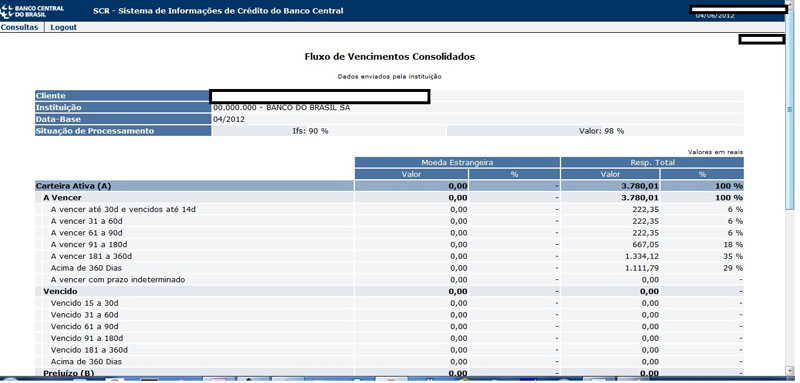The image size is (800, 383).
Task: Select the bold Vencido section label
Action: point(60,291)
